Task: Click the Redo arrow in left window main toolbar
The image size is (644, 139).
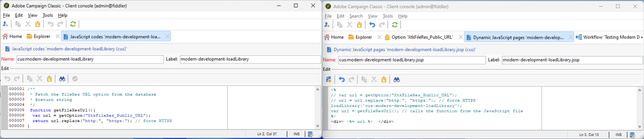Action: tap(60, 24)
